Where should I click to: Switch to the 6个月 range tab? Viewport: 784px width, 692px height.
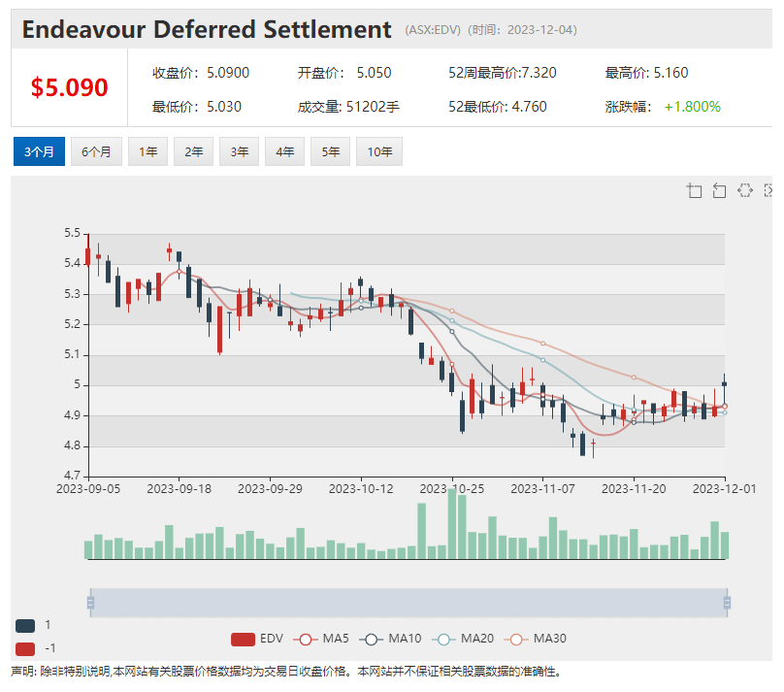pos(96,151)
